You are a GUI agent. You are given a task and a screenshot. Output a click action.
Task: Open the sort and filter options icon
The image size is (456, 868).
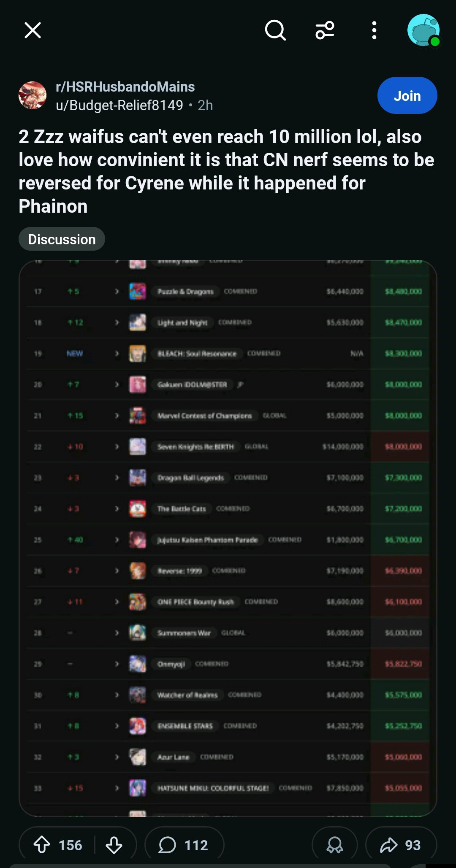(x=325, y=30)
